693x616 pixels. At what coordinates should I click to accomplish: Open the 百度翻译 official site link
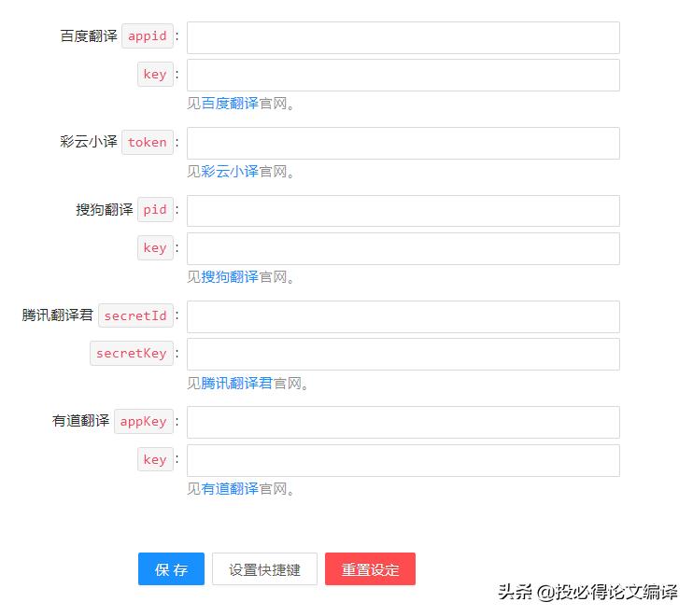(x=230, y=104)
